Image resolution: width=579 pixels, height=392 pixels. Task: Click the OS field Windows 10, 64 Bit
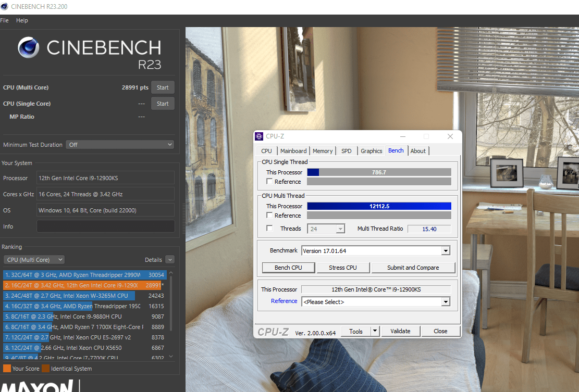(105, 210)
